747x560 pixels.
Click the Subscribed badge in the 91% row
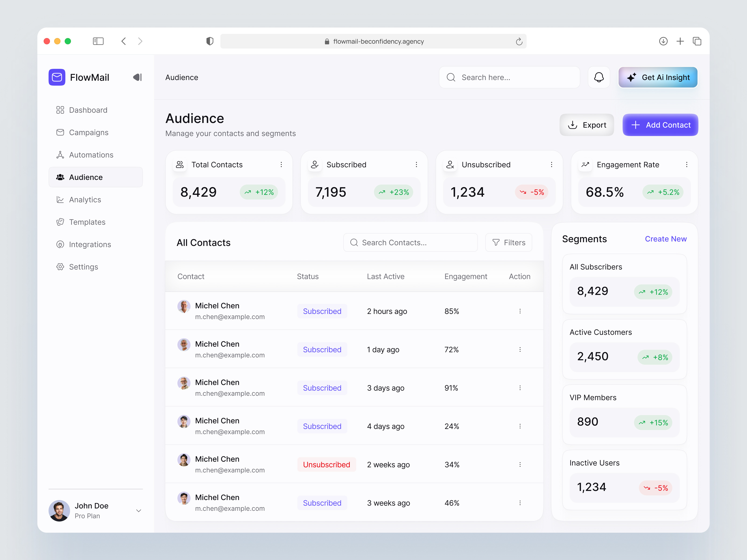pos(322,388)
